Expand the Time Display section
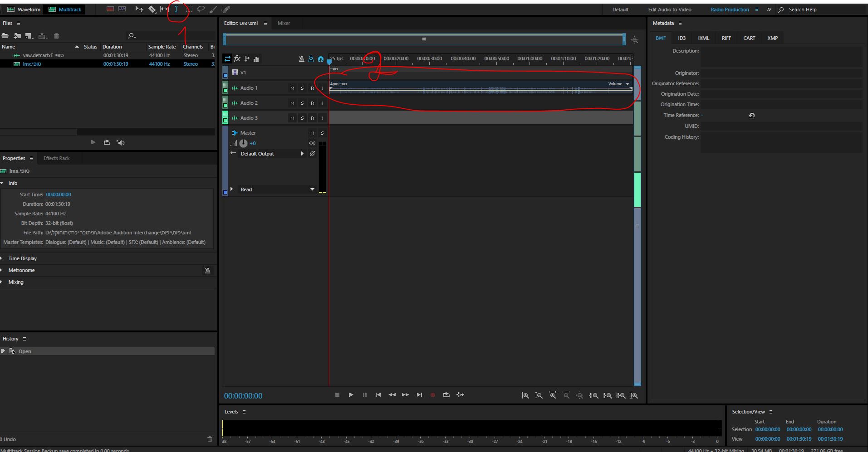 coord(22,258)
